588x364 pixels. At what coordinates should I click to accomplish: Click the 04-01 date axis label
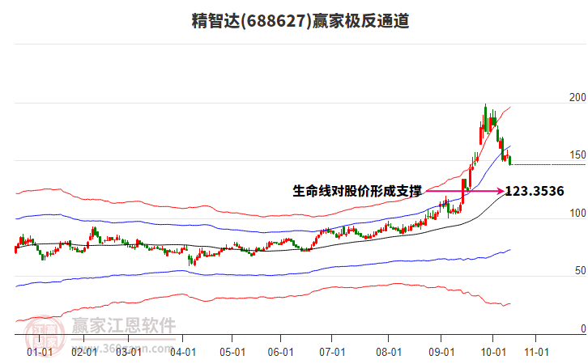point(183,353)
